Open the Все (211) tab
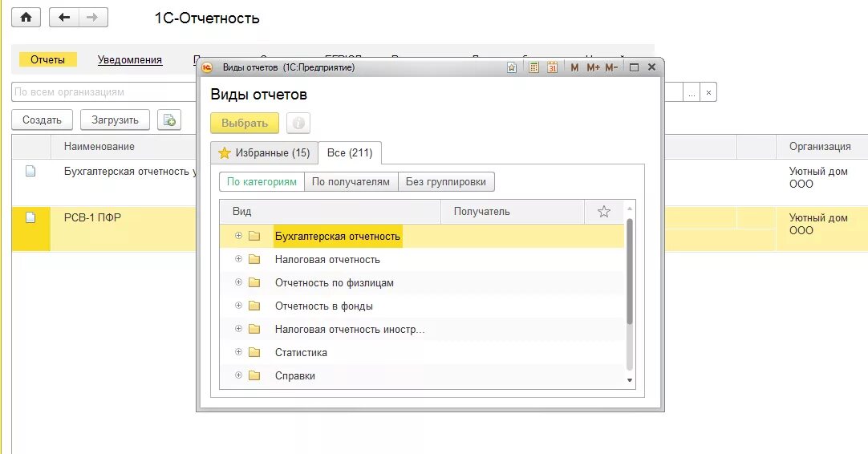The width and height of the screenshot is (868, 454). pyautogui.click(x=350, y=153)
